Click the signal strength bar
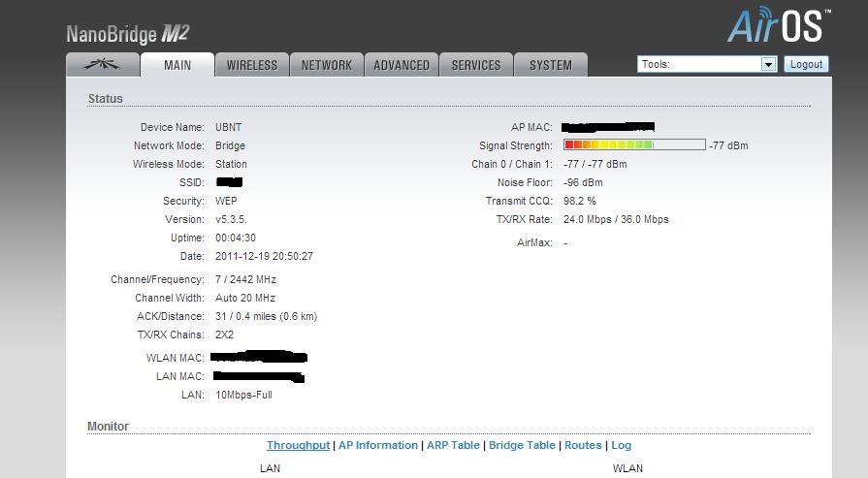Image resolution: width=868 pixels, height=478 pixels. pyautogui.click(x=634, y=144)
